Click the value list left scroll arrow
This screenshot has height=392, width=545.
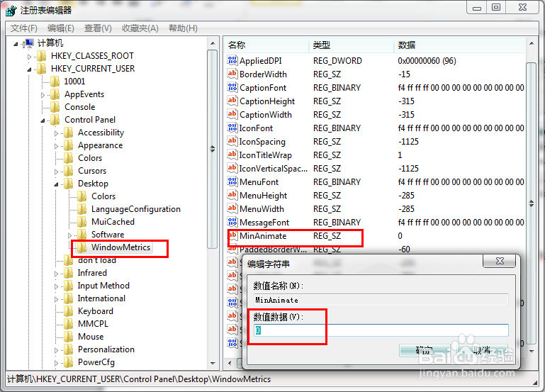(x=230, y=364)
